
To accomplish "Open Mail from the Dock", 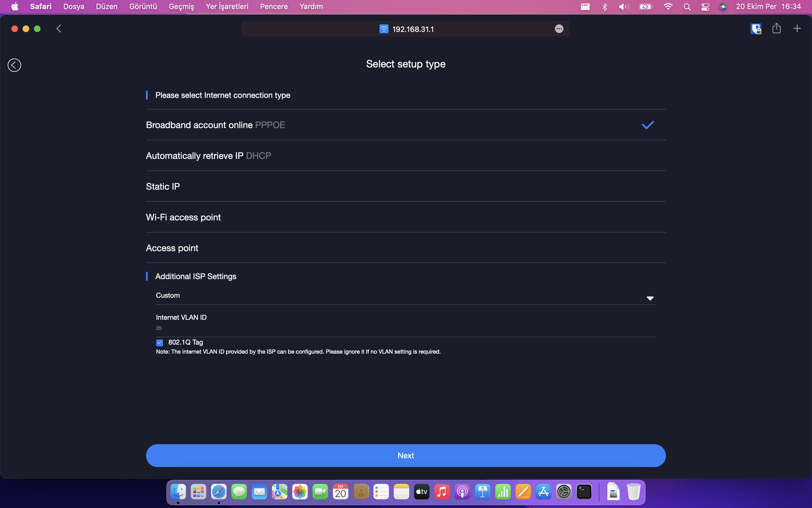I will 259,492.
